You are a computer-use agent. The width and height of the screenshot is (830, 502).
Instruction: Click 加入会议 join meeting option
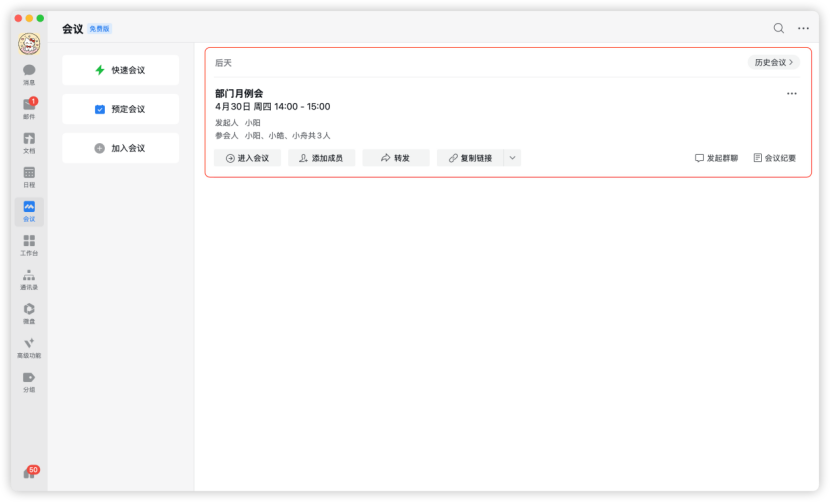(x=120, y=148)
